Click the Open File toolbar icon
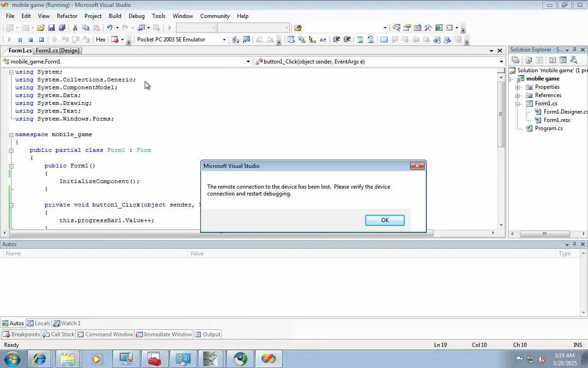The width and height of the screenshot is (588, 368). (40, 28)
